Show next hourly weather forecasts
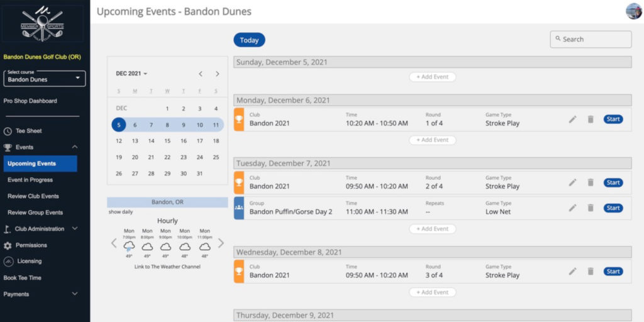Screen dimensions: 644x322 pyautogui.click(x=221, y=243)
